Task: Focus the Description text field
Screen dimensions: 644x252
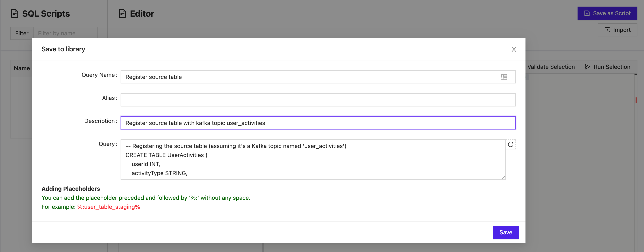Action: coord(318,123)
